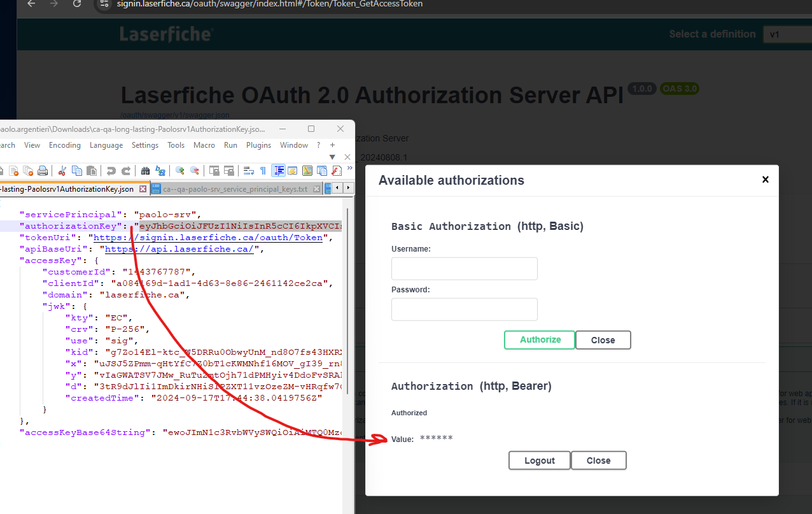Image resolution: width=812 pixels, height=514 pixels.
Task: Click the Copy icon in the Notepad++ toolbar
Action: point(77,171)
